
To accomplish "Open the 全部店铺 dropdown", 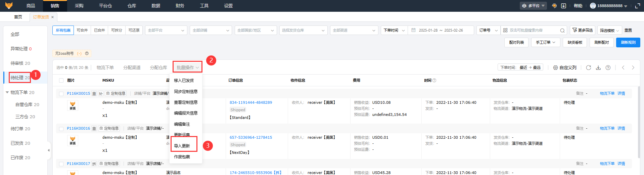I will point(211,30).
